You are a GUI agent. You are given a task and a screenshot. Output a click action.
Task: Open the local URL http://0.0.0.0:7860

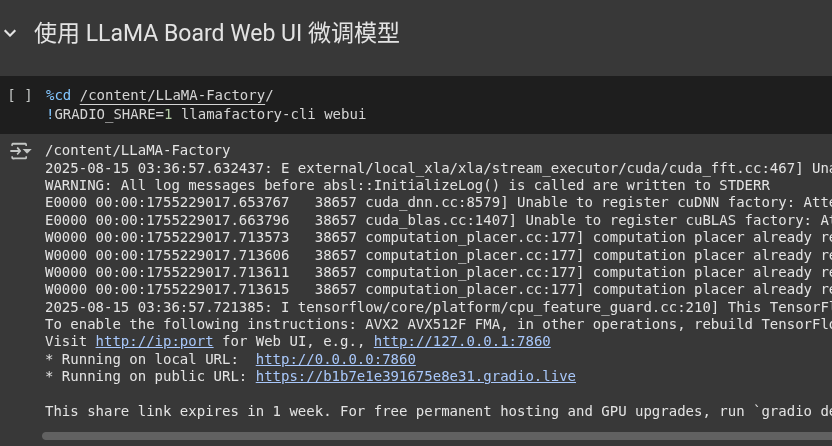coord(335,360)
